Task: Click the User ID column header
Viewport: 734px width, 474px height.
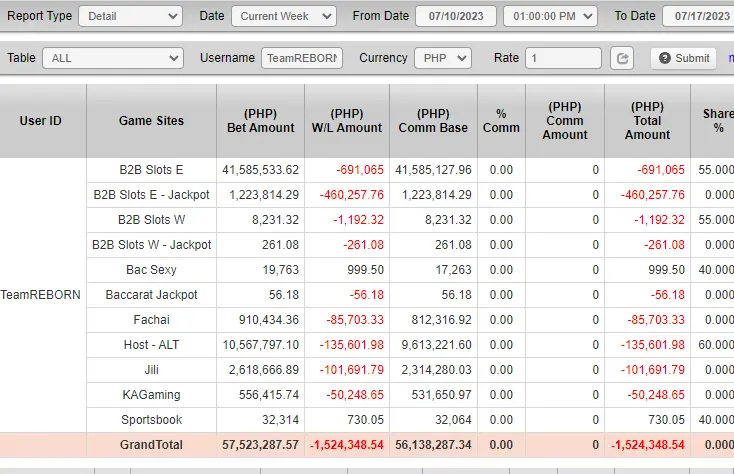Action: click(43, 121)
